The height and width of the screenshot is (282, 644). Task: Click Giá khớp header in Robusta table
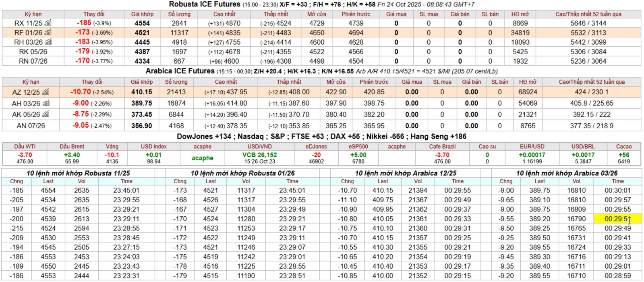point(142,14)
